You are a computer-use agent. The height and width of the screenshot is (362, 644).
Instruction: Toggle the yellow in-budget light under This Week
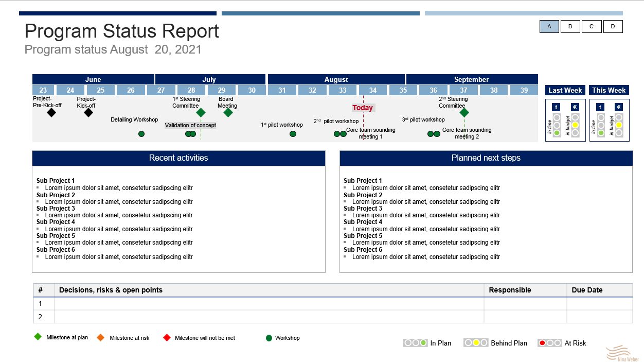click(619, 125)
